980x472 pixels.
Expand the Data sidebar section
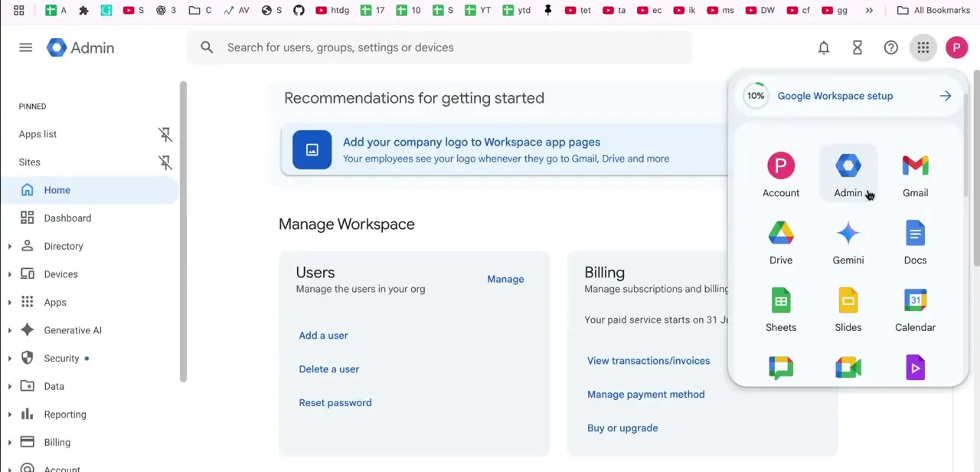coord(10,386)
